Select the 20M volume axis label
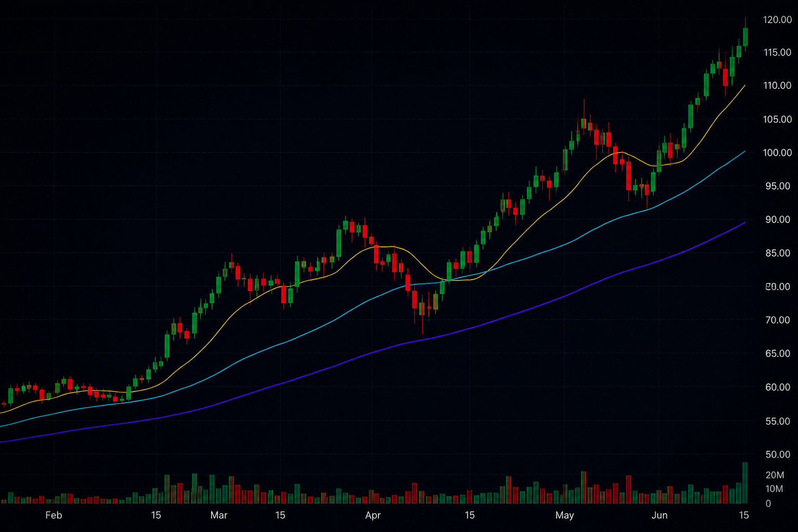 (775, 475)
